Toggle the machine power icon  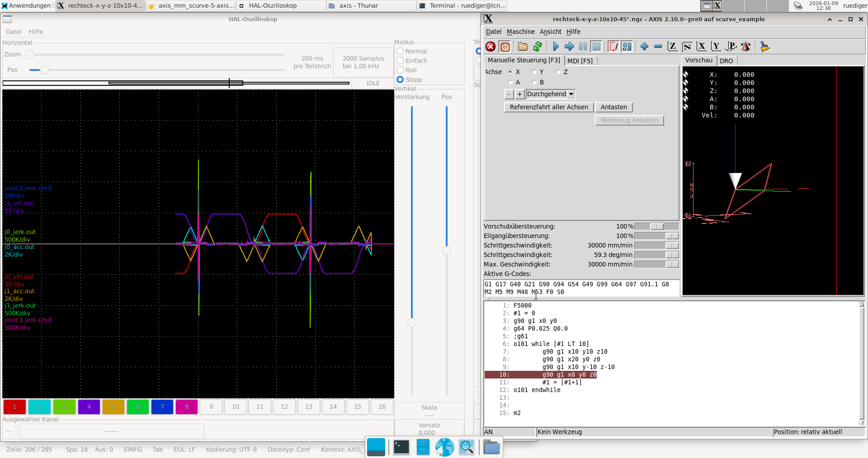[505, 47]
